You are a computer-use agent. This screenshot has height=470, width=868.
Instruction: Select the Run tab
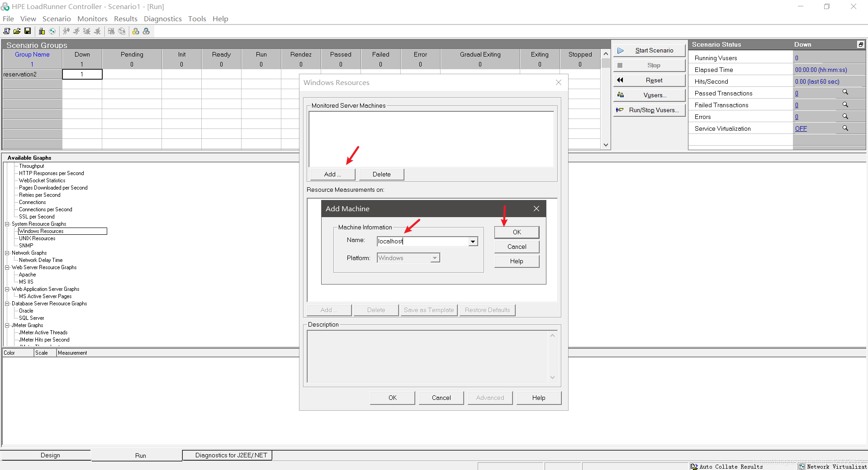coord(140,456)
